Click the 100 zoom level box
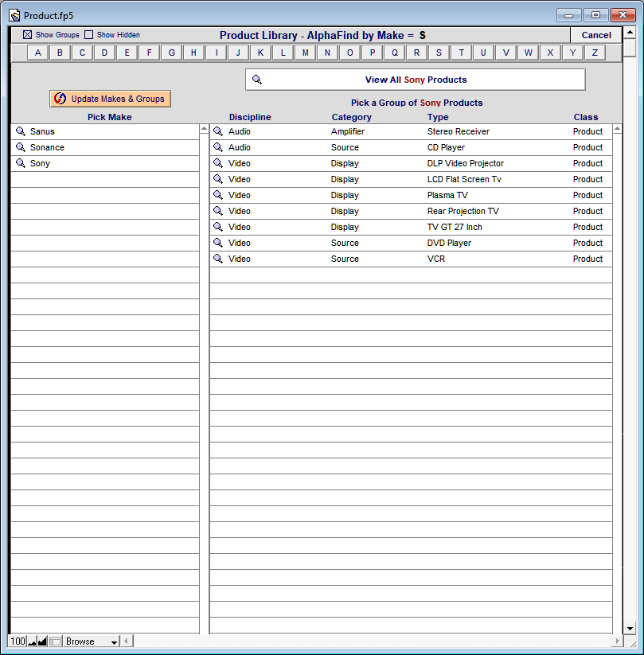The width and height of the screenshot is (644, 655). coord(18,641)
